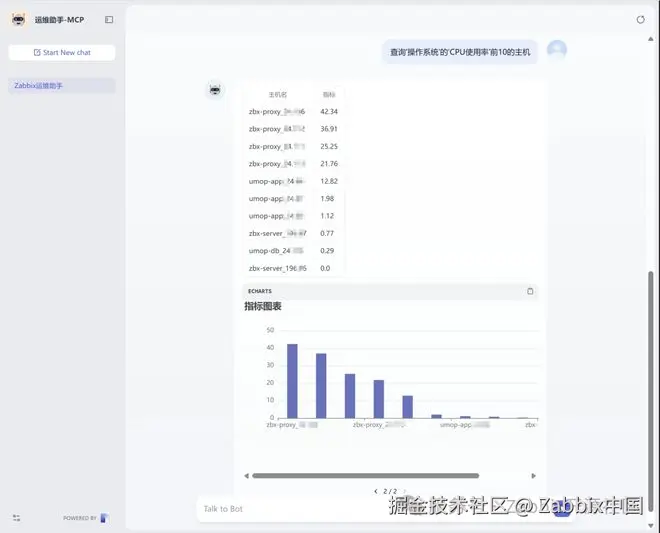Click the 主机名 column header
Viewport: 660px width, 533px height.
pos(278,95)
